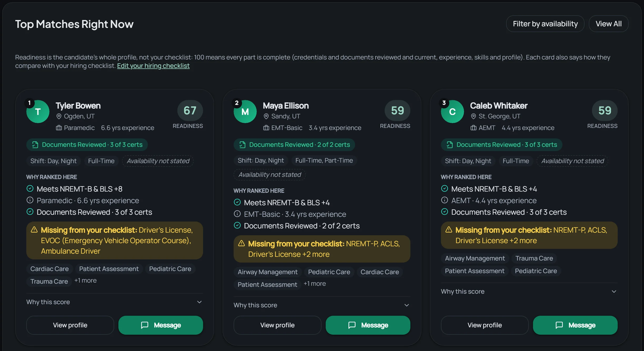Image resolution: width=644 pixels, height=351 pixels.
Task: Click the Maya Ellison name heading
Action: 286,106
